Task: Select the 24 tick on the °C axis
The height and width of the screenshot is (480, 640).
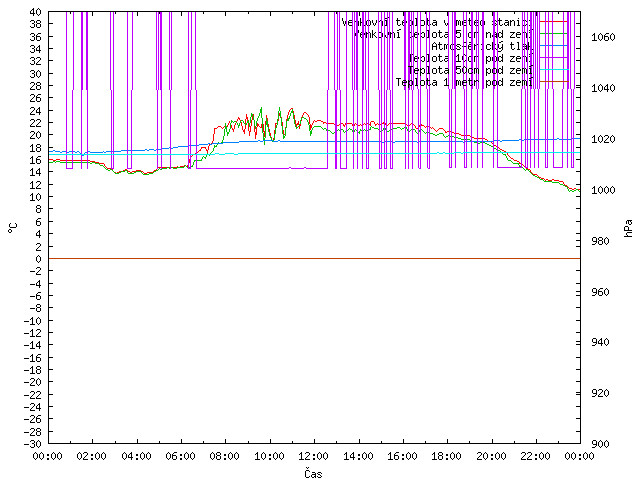Action: [x=36, y=111]
